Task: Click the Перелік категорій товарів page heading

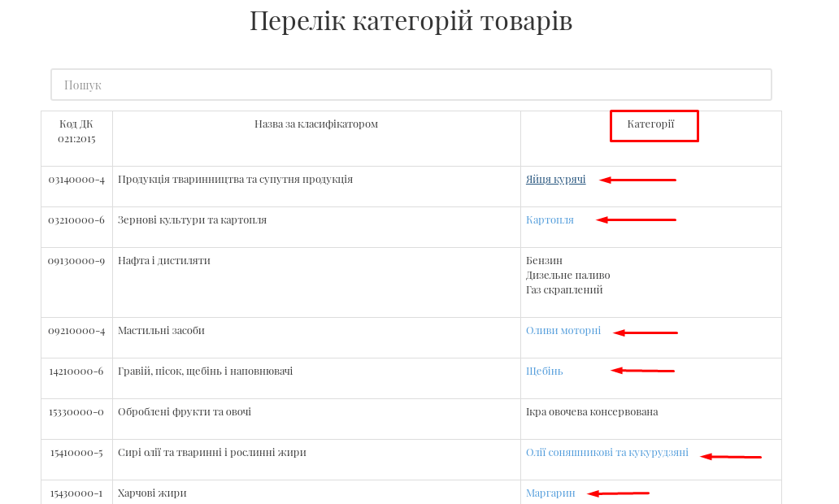Action: click(411, 20)
